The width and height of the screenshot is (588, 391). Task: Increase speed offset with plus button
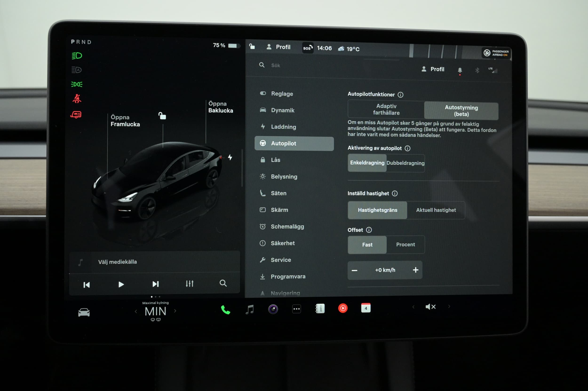(415, 270)
